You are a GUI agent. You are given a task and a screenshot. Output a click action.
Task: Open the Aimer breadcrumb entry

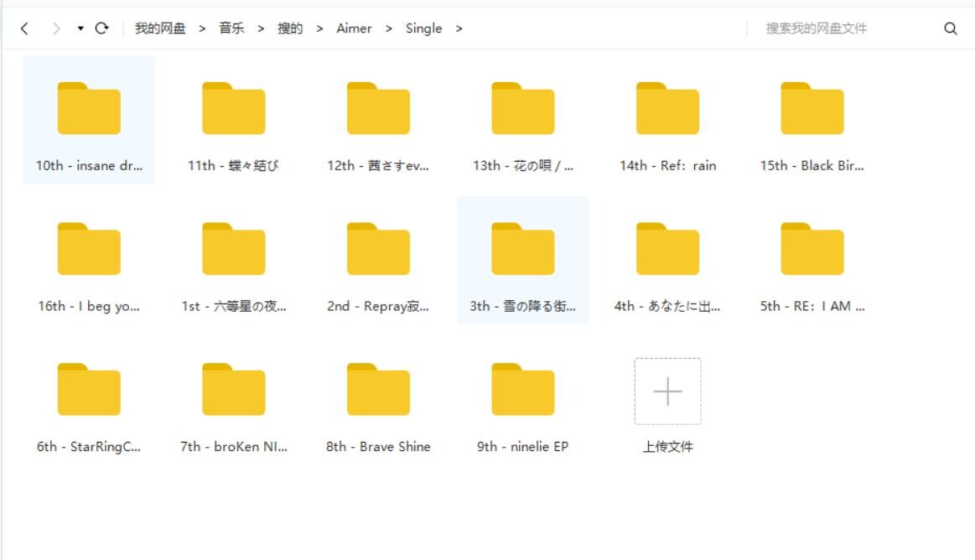(x=354, y=28)
